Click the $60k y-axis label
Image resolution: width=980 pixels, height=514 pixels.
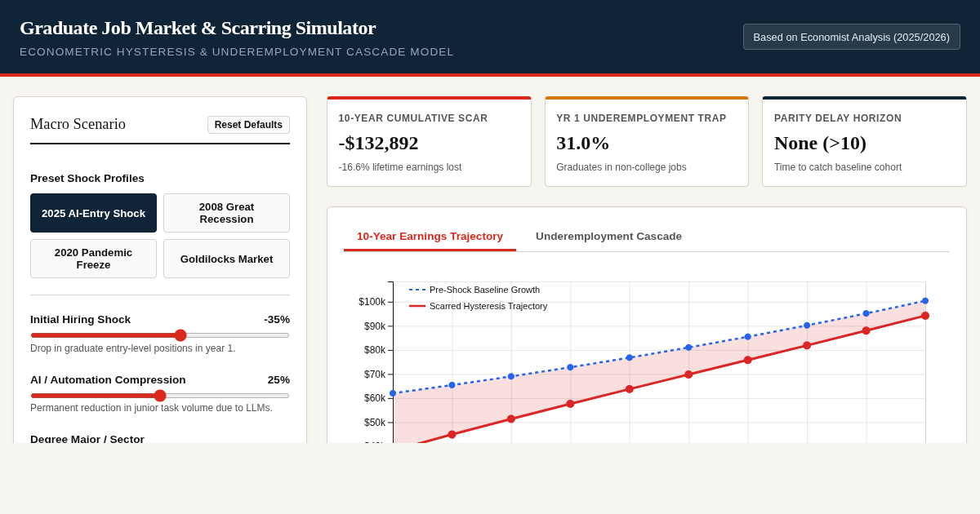tap(375, 398)
